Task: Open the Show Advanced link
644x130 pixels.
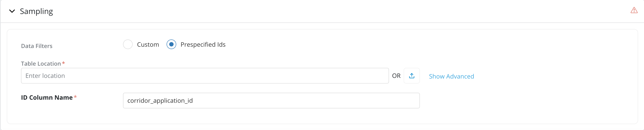Action: click(x=451, y=76)
